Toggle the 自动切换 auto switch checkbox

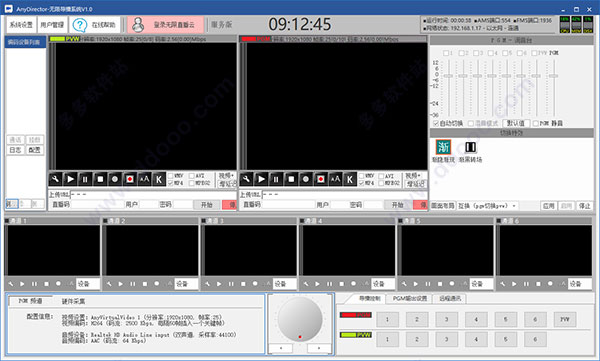click(436, 123)
